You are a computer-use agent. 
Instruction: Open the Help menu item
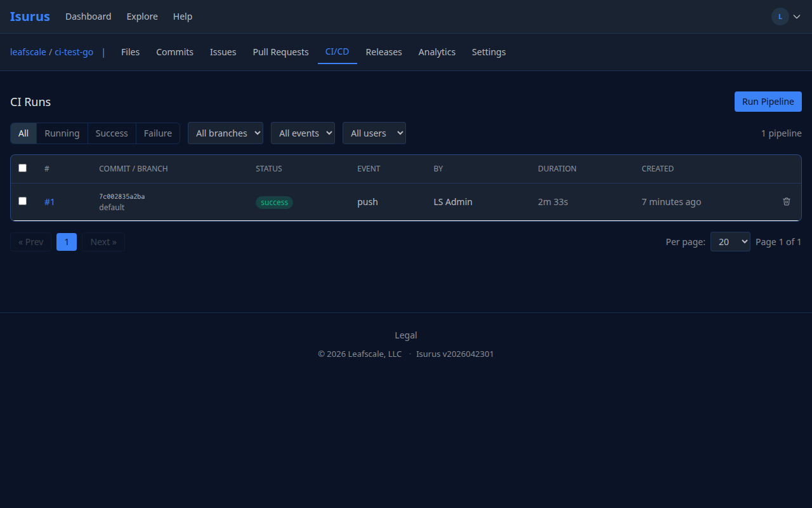(183, 17)
